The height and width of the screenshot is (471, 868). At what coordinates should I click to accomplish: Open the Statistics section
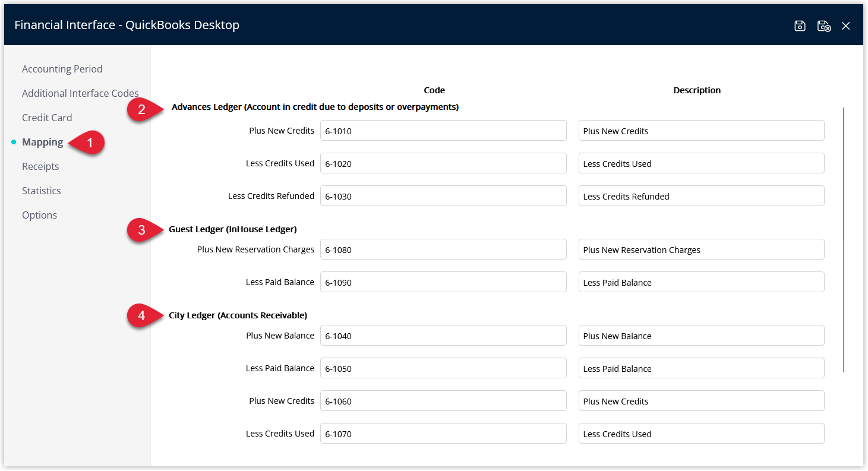click(42, 191)
